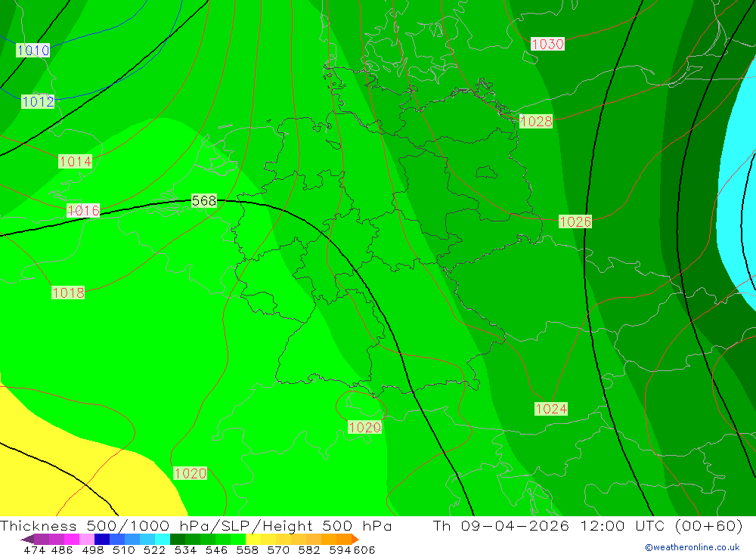This screenshot has width=756, height=554.
Task: Select the 1028 pressure label
Action: click(x=536, y=122)
